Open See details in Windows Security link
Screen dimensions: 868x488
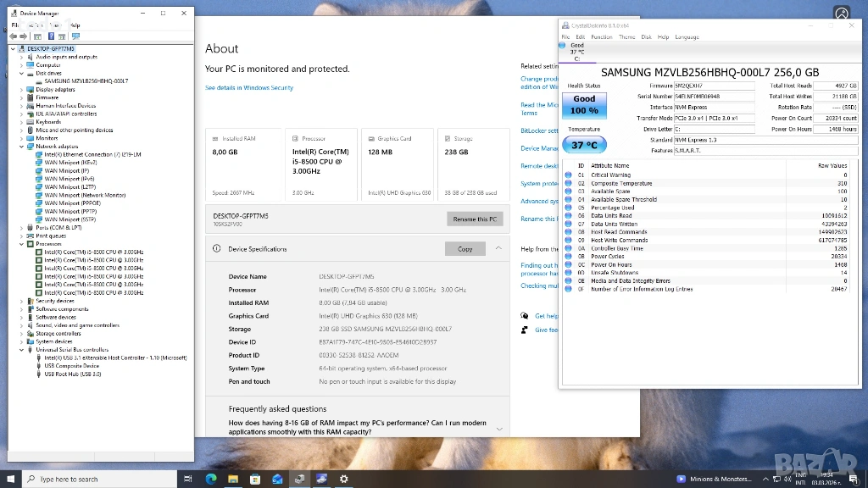tap(248, 88)
